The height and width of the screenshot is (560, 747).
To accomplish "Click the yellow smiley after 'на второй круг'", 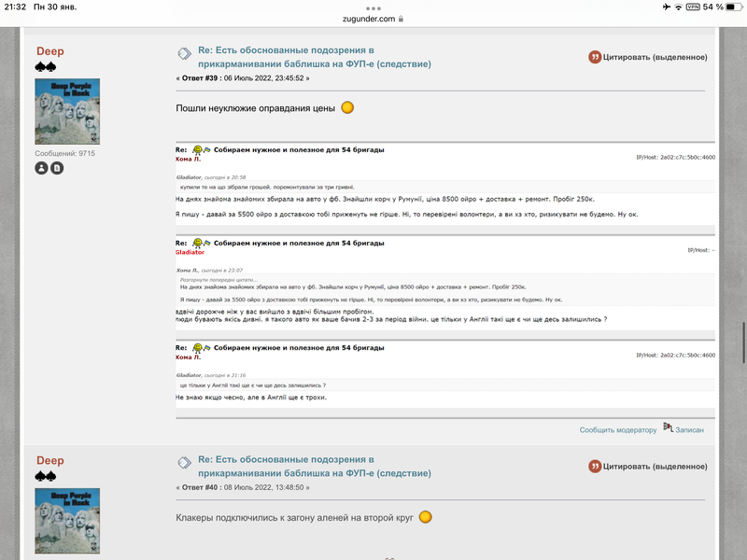I will [426, 517].
